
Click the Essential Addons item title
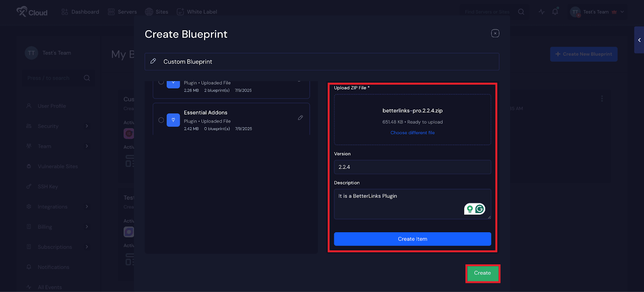point(206,113)
